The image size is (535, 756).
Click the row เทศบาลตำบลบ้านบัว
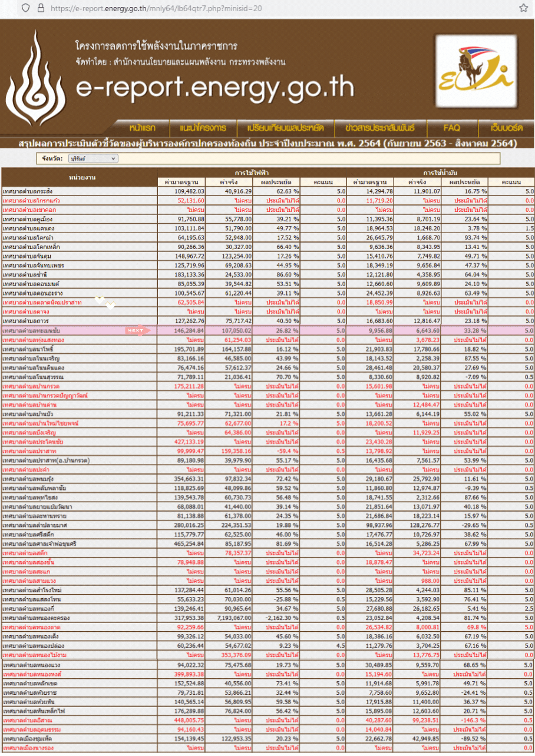[267, 414]
